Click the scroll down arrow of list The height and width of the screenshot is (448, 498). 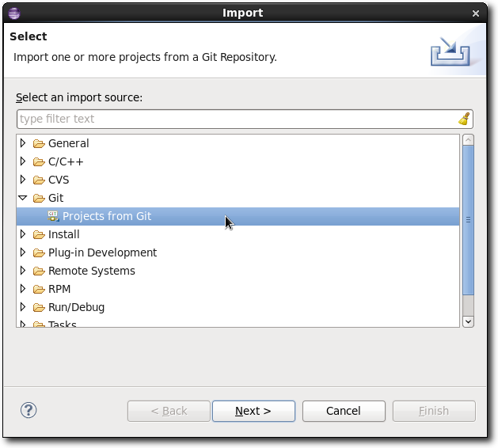tap(468, 321)
